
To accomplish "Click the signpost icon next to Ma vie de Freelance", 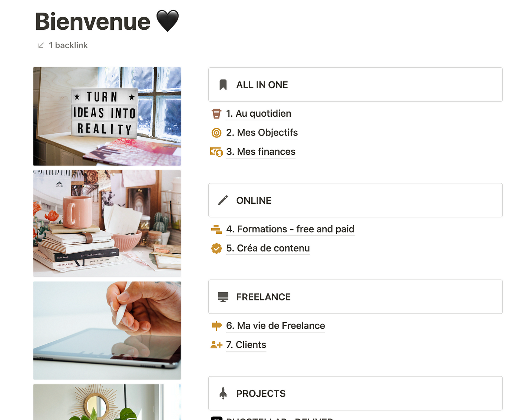I will pos(216,326).
